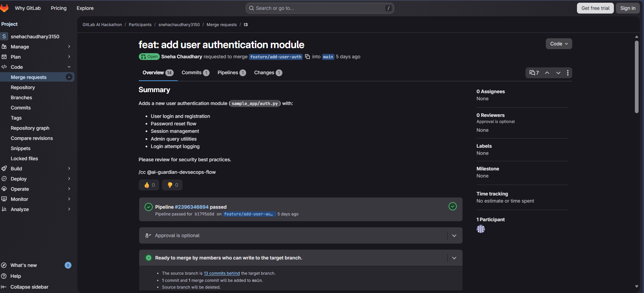644x293 pixels.
Task: Click the participant avatar
Action: pos(481,229)
